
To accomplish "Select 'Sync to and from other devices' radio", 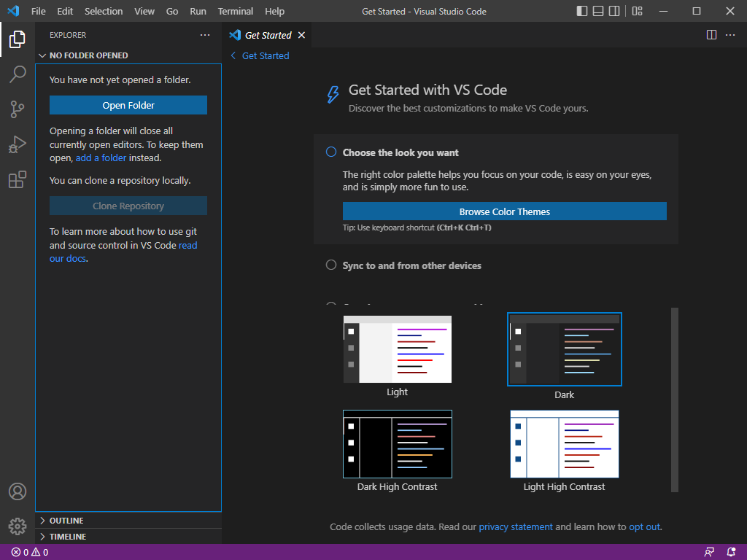I will 331,265.
